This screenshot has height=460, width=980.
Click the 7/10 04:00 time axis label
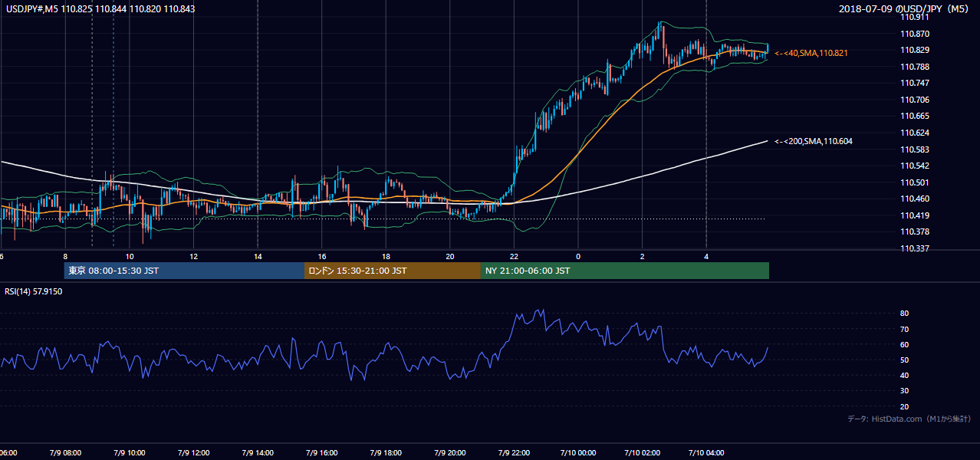706,453
